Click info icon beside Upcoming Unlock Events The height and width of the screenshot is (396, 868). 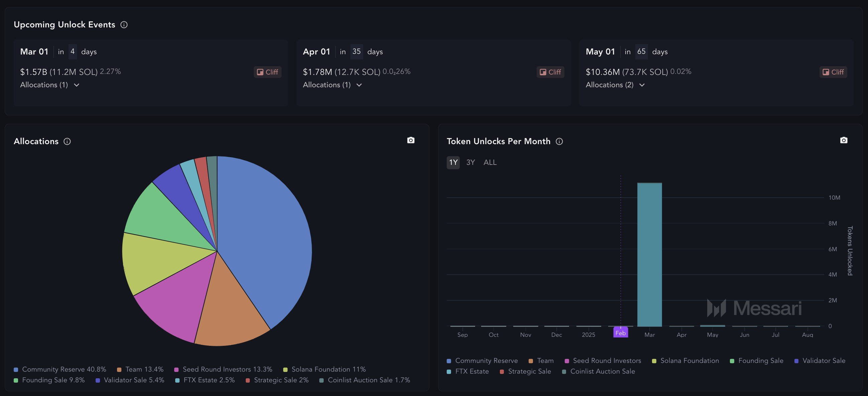[x=124, y=25]
